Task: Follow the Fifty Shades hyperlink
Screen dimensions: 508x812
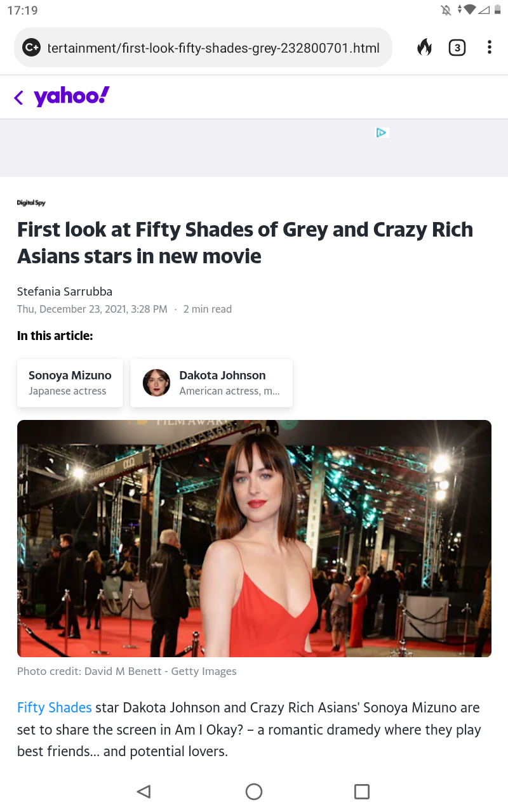Action: pyautogui.click(x=55, y=707)
